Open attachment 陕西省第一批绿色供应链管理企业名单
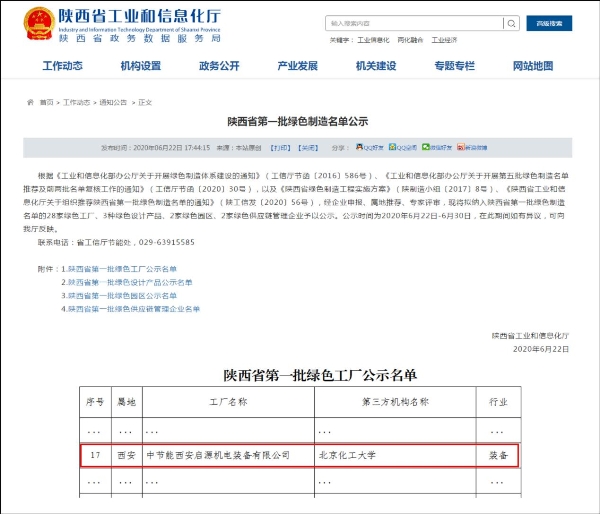 tap(133, 309)
